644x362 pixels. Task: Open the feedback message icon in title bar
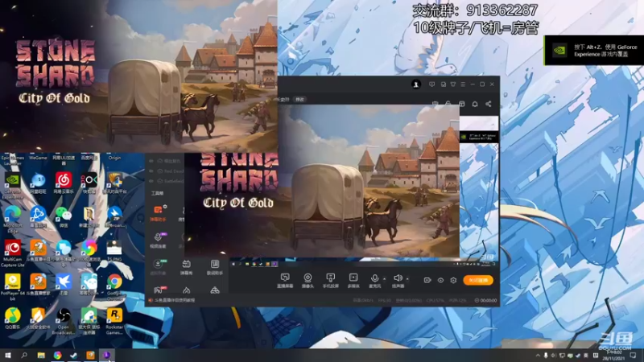pos(431,84)
